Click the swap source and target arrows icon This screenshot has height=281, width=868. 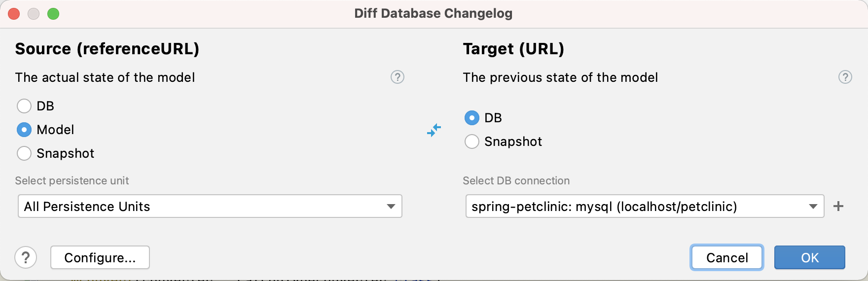[x=434, y=130]
